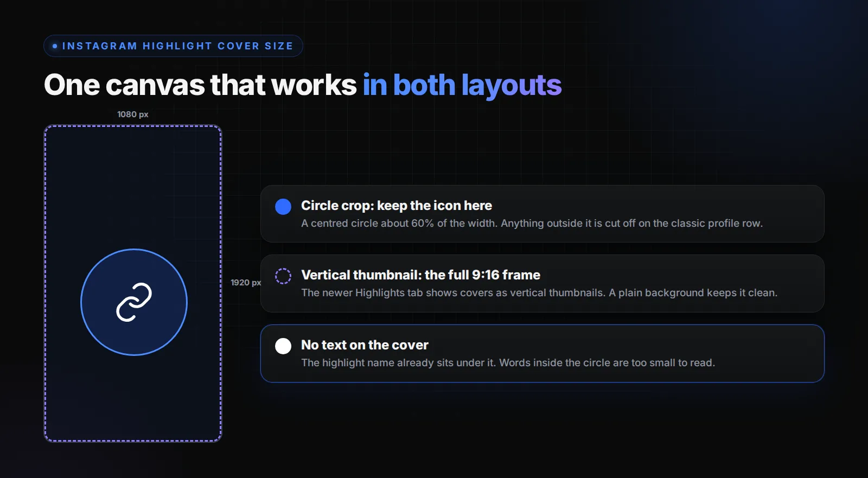This screenshot has width=868, height=478.
Task: Select the No text on the cover card
Action: [x=542, y=353]
